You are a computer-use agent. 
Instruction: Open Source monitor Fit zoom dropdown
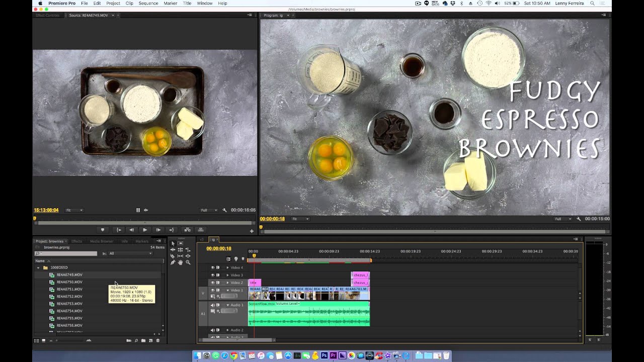pos(74,210)
